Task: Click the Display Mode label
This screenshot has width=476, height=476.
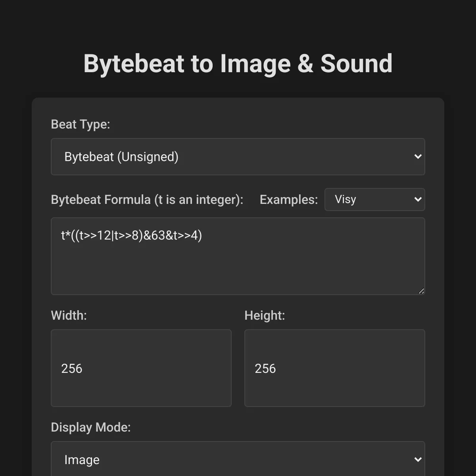Action: pyautogui.click(x=91, y=427)
